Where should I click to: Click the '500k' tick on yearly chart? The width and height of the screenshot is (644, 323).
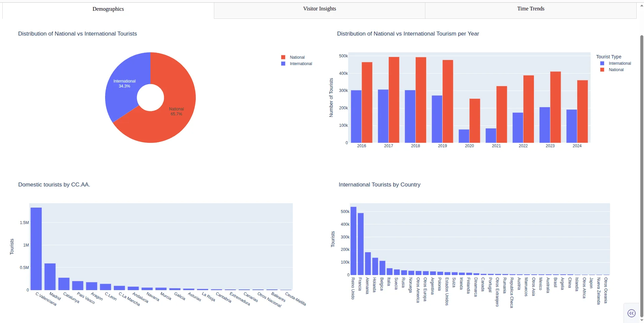pyautogui.click(x=343, y=56)
